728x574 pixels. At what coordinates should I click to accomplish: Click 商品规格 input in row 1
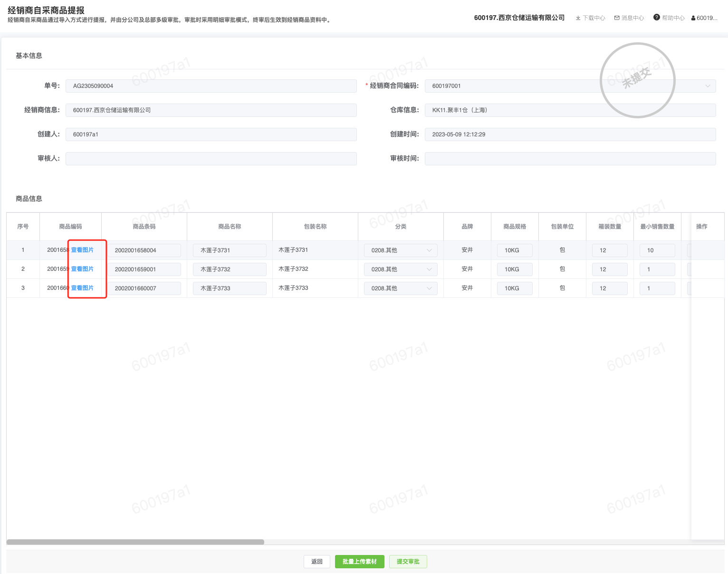(515, 250)
